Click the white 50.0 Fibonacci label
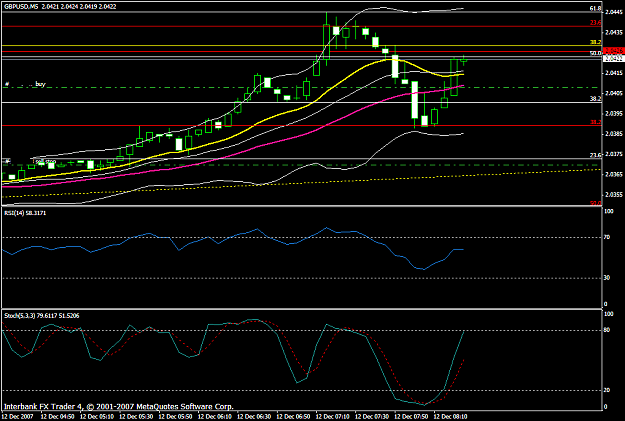This screenshot has height=421, width=625. pyautogui.click(x=596, y=53)
